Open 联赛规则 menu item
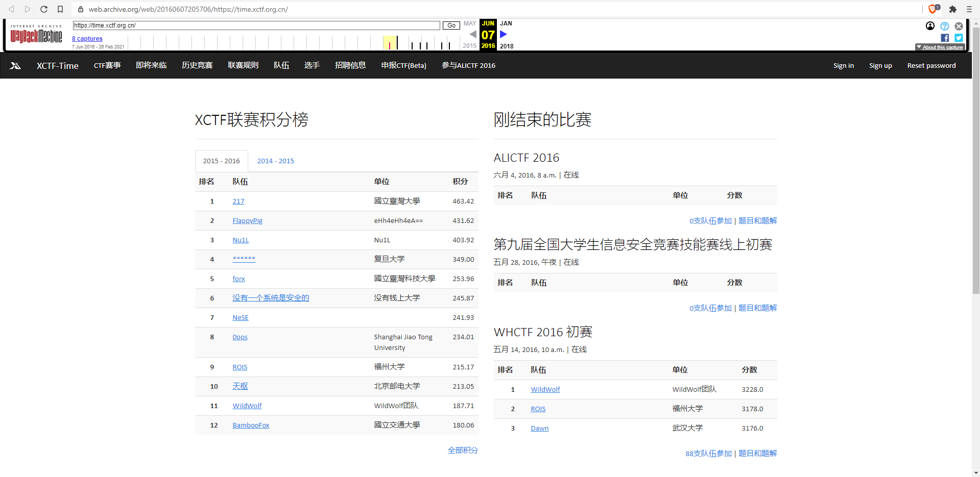The image size is (980, 477). pyautogui.click(x=243, y=65)
